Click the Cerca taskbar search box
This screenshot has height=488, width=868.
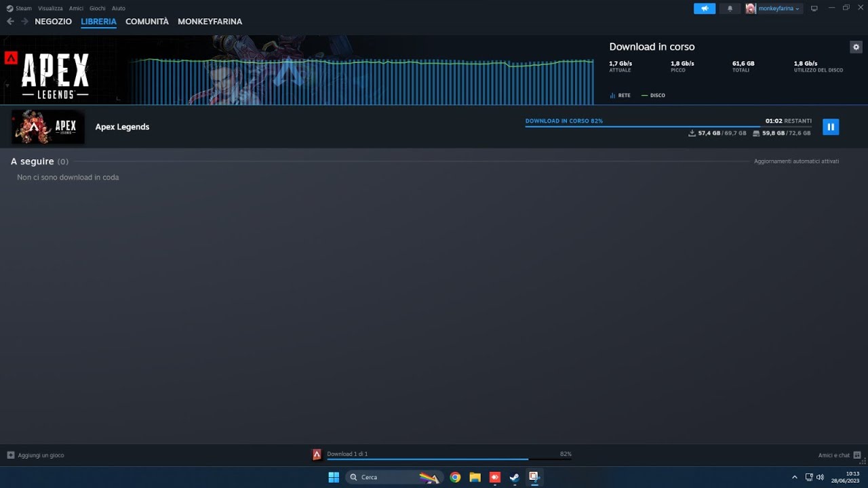(x=393, y=477)
